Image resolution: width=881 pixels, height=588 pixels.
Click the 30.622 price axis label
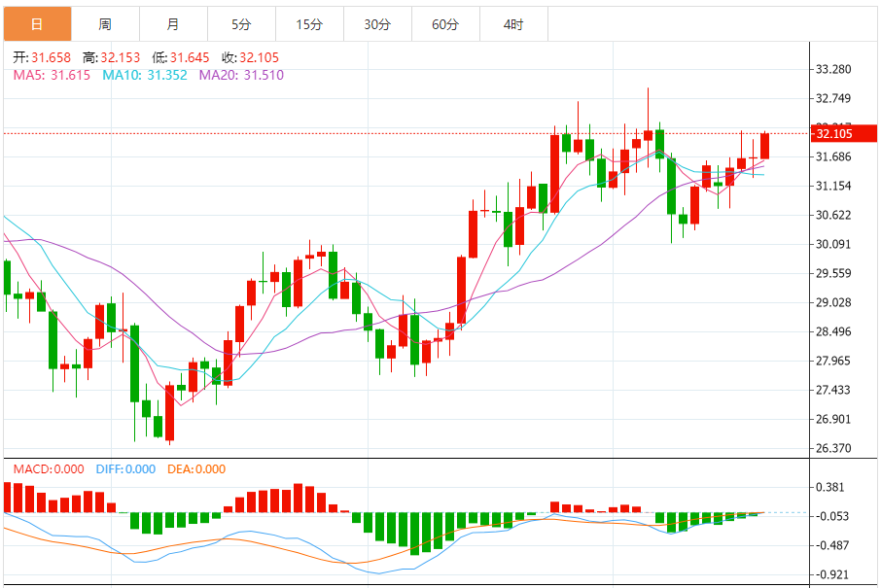click(x=833, y=216)
